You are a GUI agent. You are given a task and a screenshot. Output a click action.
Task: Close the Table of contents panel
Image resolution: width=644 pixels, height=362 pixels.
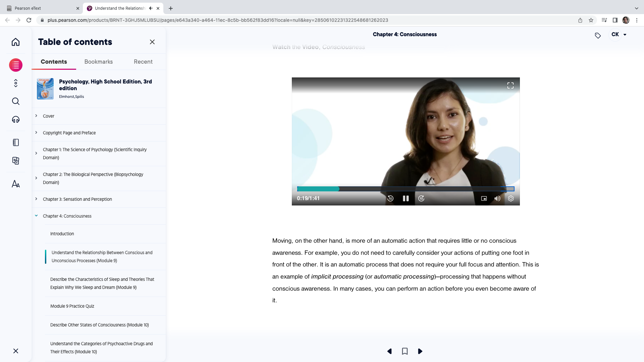pos(152,42)
